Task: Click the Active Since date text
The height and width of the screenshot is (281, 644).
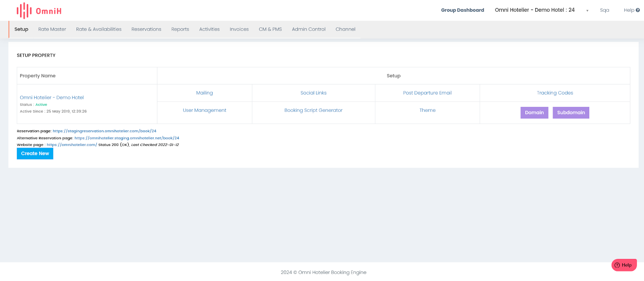Action: pyautogui.click(x=53, y=111)
